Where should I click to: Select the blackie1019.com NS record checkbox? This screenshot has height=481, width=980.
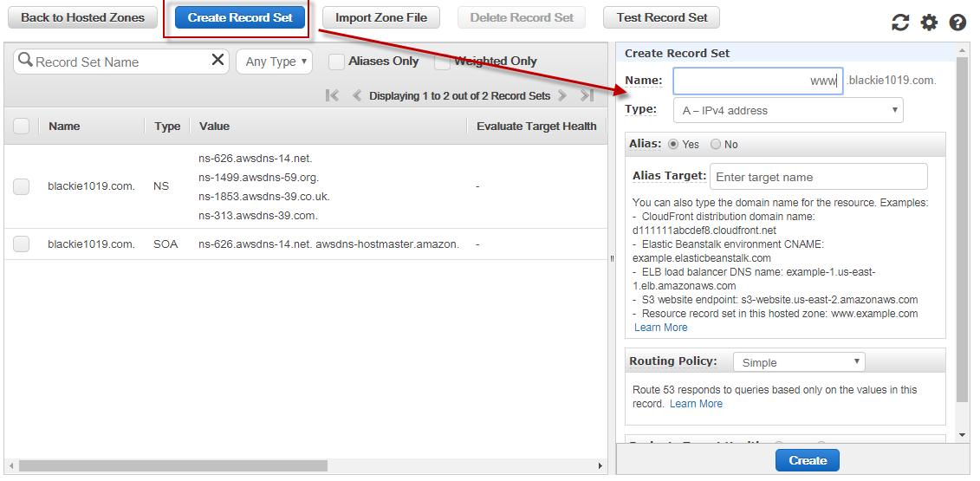[22, 186]
